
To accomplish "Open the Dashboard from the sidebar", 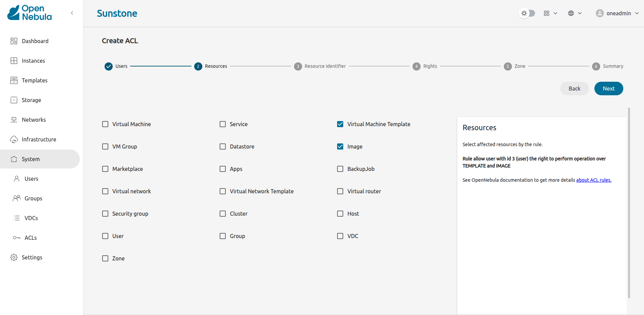I will (35, 41).
